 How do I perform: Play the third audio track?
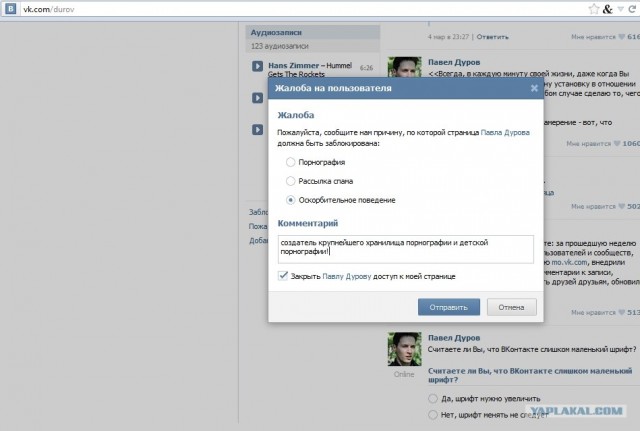pos(257,130)
